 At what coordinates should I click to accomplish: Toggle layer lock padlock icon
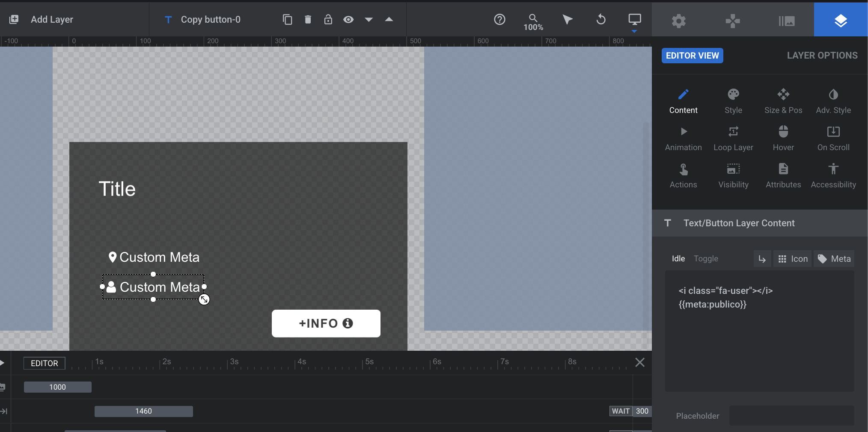pos(328,20)
